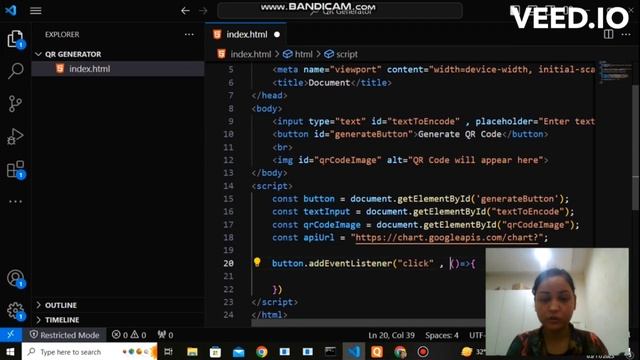Open the html breadcrumb segment
Viewport: 640px width, 360px height.
click(298, 54)
